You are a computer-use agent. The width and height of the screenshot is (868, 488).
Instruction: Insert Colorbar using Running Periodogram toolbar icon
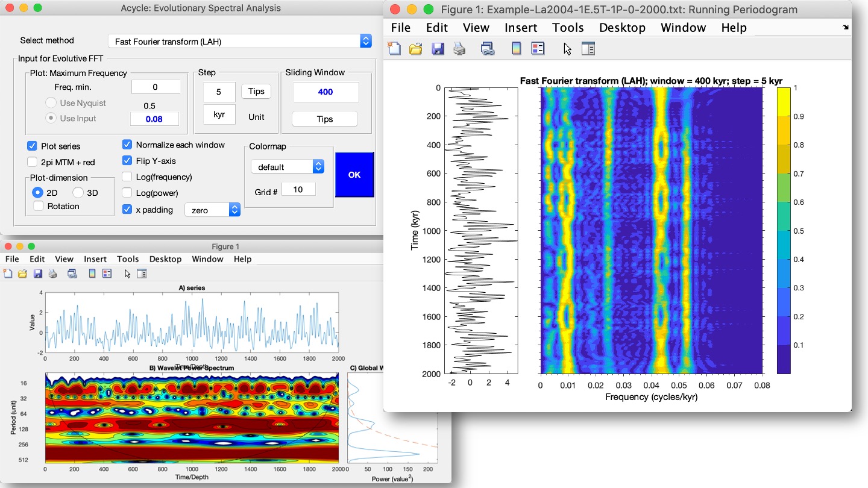516,49
